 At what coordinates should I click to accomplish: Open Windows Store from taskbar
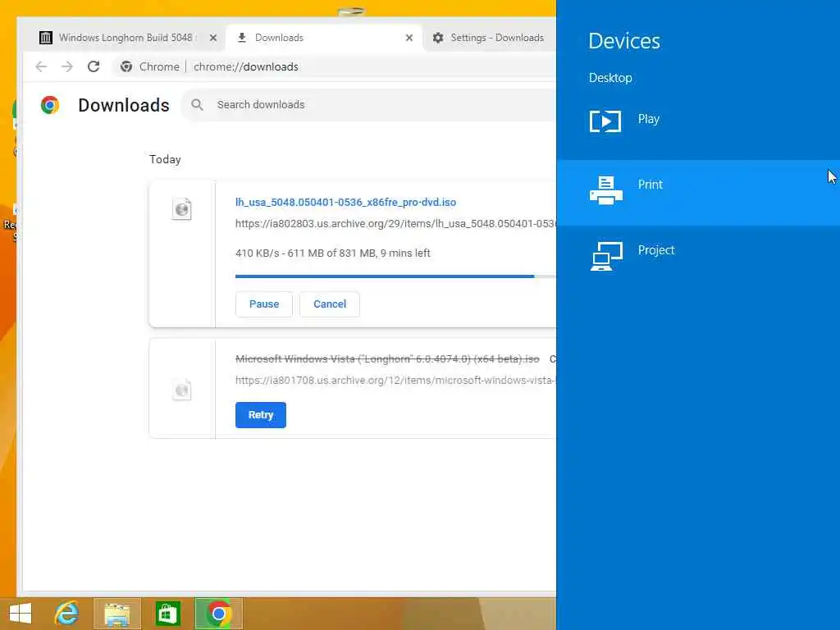[167, 614]
